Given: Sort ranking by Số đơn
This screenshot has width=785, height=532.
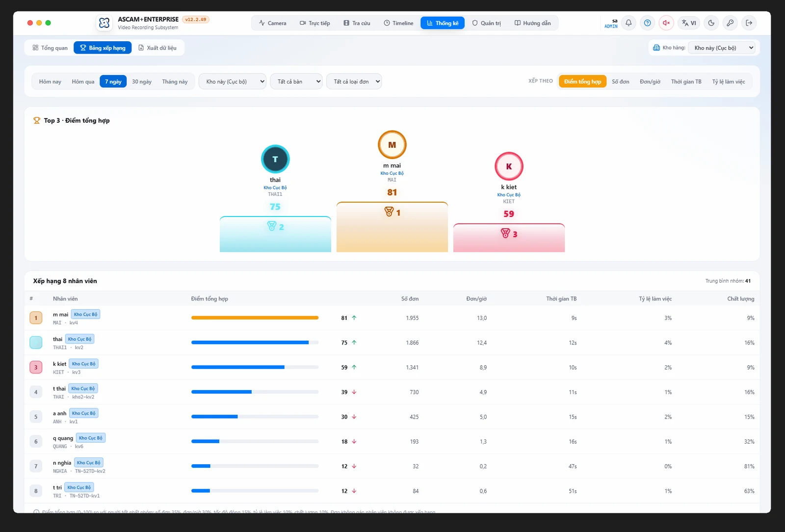Looking at the screenshot, I should (x=621, y=81).
